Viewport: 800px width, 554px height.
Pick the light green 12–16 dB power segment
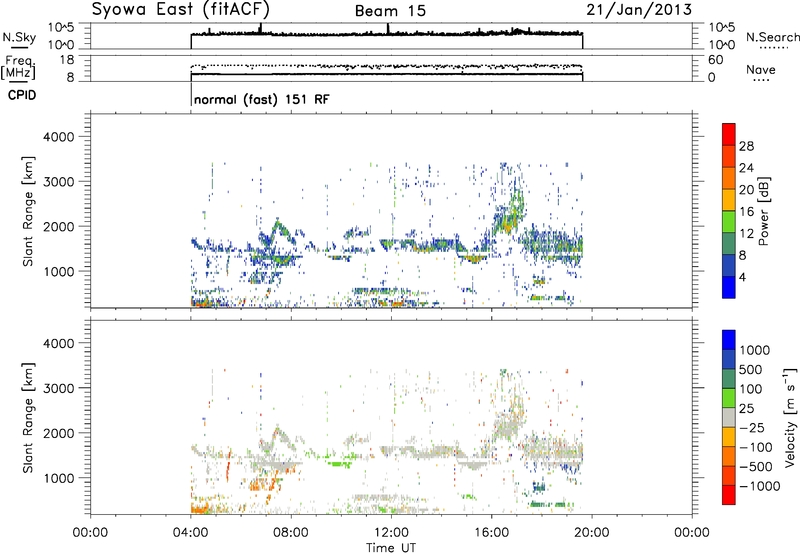(x=729, y=221)
